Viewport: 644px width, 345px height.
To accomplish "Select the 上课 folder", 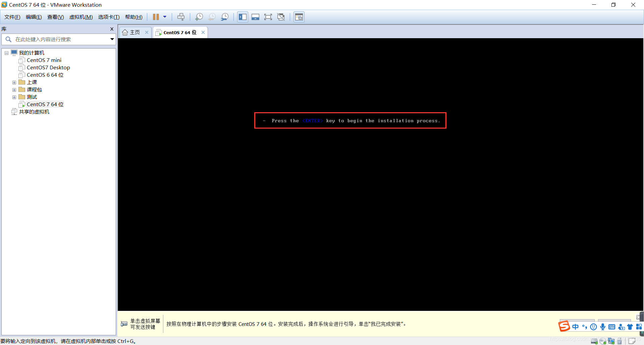I will pyautogui.click(x=32, y=82).
